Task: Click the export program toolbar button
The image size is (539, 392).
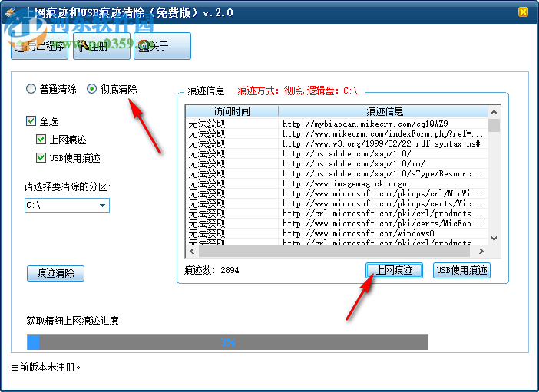Action: pyautogui.click(x=39, y=46)
